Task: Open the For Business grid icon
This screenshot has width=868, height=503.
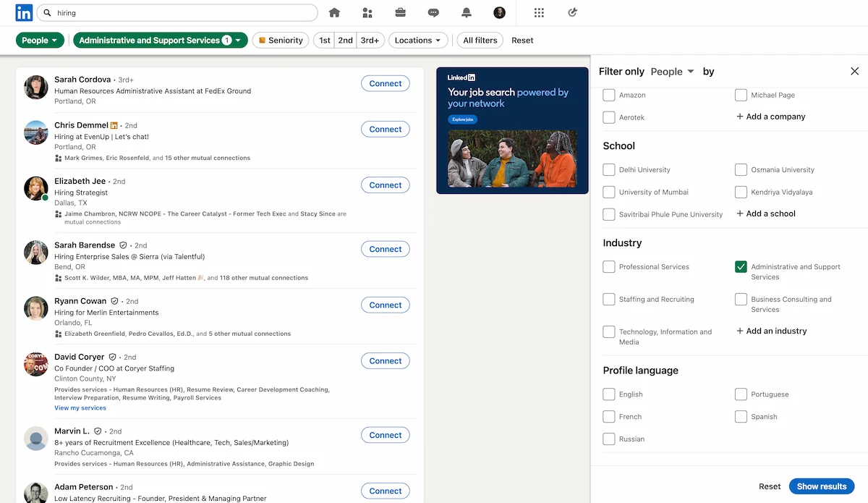Action: [538, 12]
